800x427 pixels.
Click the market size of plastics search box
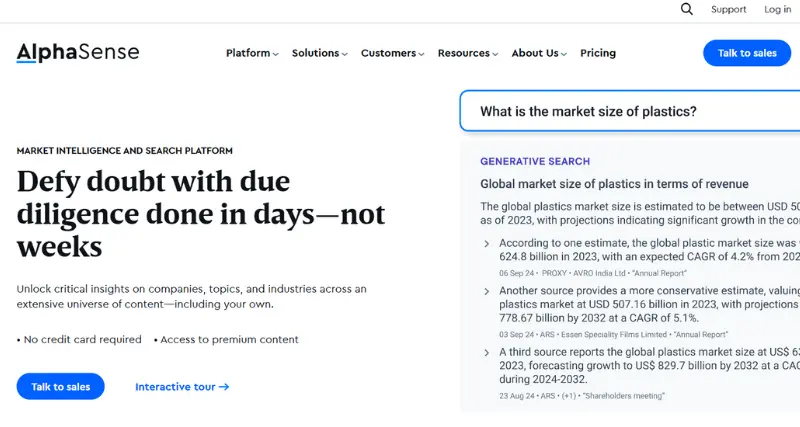630,112
